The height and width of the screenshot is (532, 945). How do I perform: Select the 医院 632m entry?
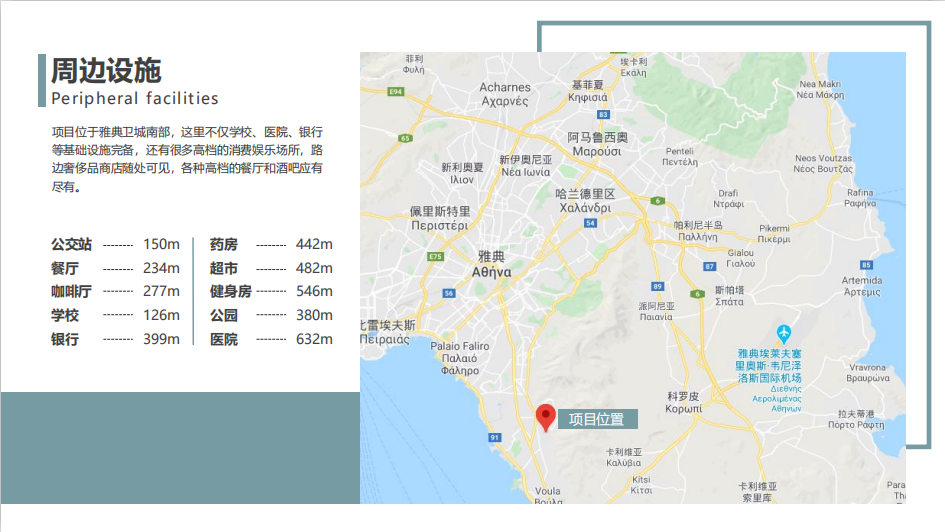tap(270, 339)
